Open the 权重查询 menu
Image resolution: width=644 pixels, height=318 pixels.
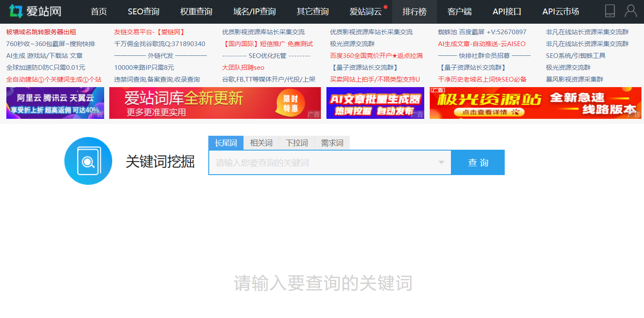[x=196, y=12]
